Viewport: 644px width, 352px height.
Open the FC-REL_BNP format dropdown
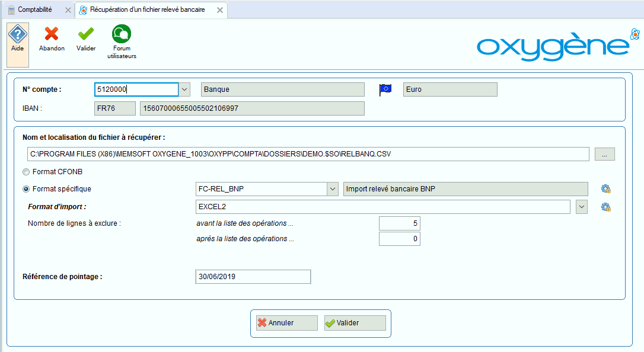click(332, 189)
